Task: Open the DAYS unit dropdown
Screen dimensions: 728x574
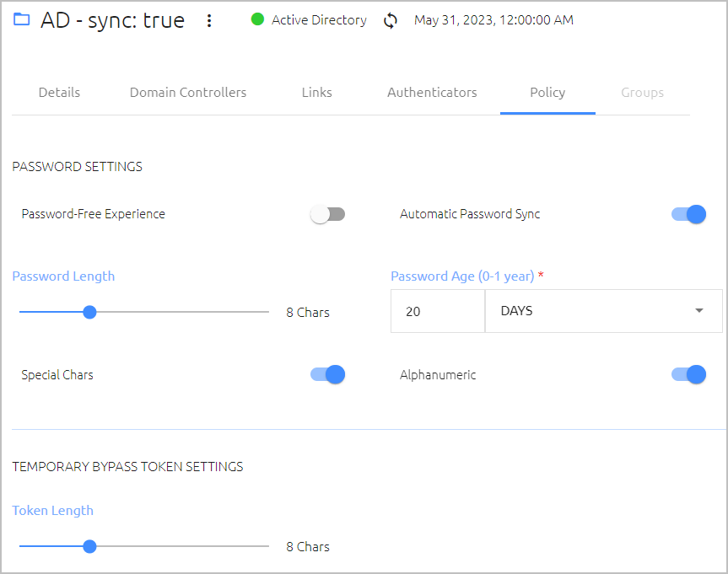Action: click(603, 311)
